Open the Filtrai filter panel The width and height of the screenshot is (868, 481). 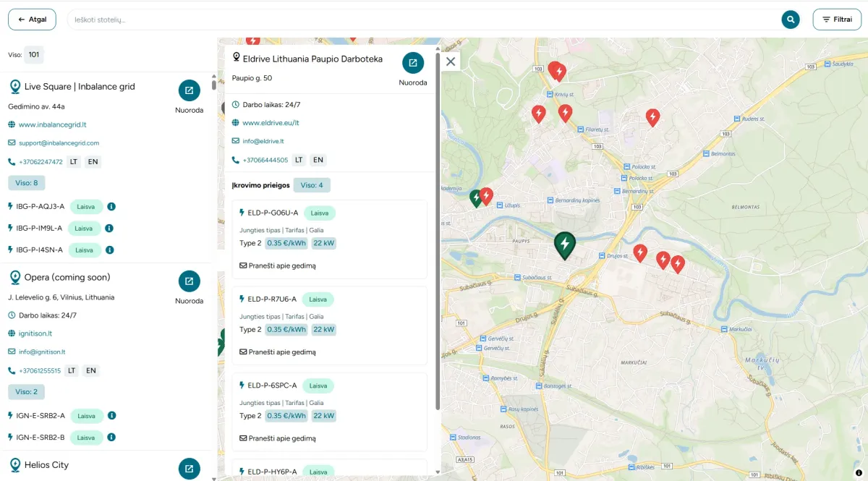837,20
